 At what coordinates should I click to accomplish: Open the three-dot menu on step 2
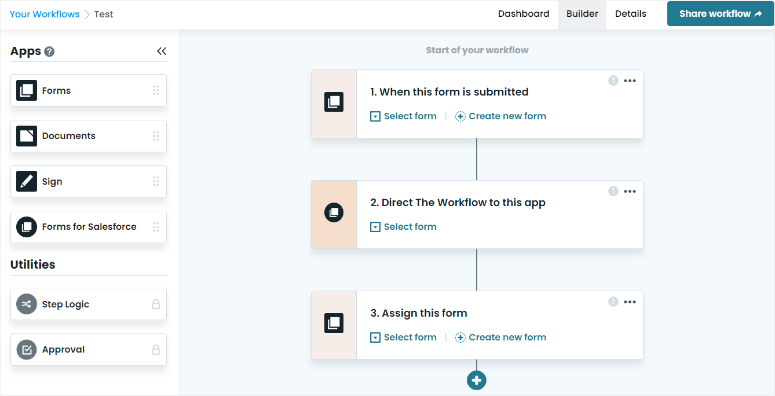630,191
